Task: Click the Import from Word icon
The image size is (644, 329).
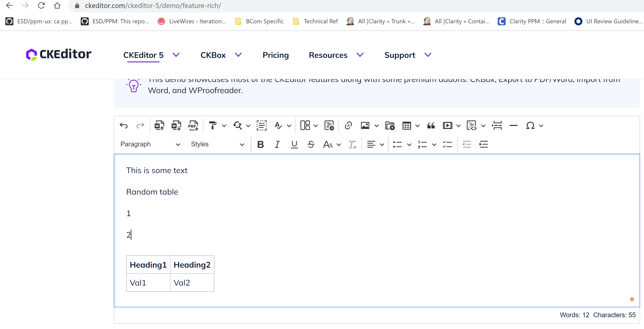Action: (x=159, y=126)
